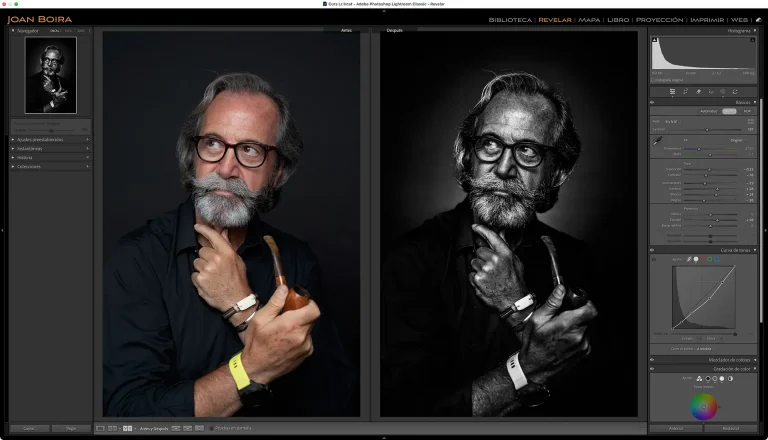The height and width of the screenshot is (440, 768).
Task: Open cloud sync status icon
Action: click(x=759, y=20)
